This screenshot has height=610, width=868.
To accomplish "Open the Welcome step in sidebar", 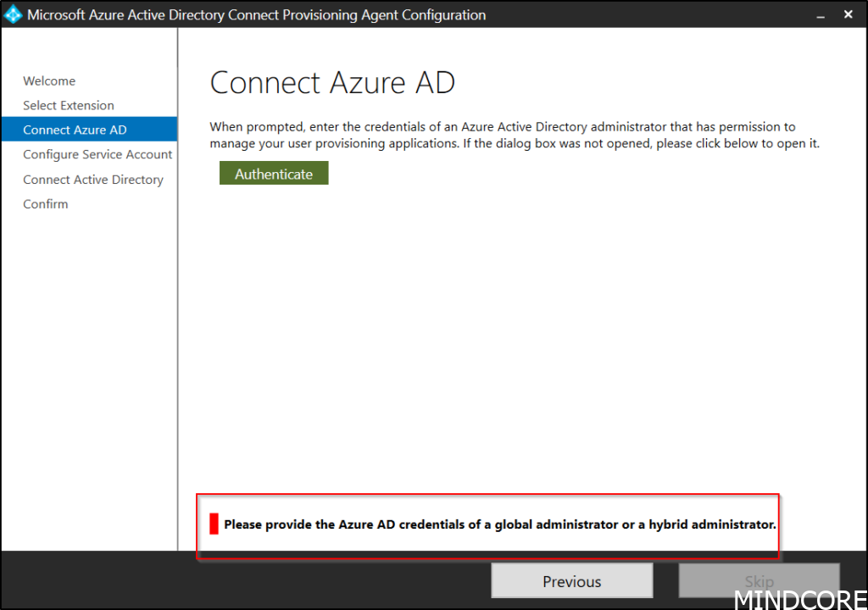I will [x=49, y=80].
